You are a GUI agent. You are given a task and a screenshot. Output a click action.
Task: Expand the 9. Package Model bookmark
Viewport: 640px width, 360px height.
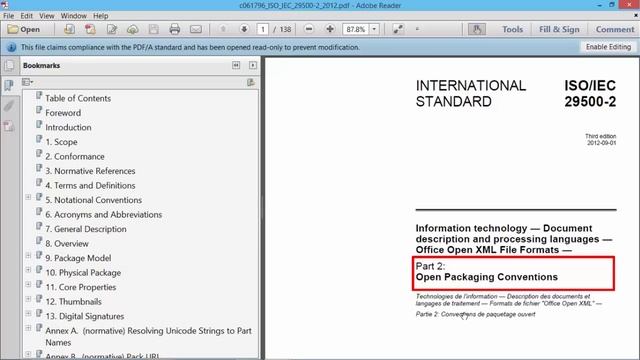[28, 256]
